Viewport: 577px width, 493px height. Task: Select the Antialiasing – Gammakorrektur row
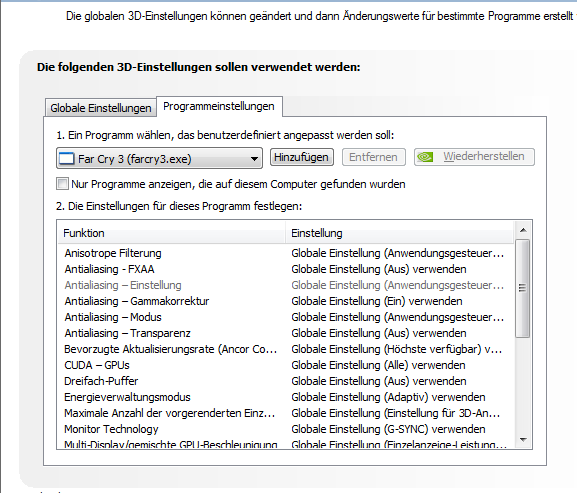coord(286,301)
